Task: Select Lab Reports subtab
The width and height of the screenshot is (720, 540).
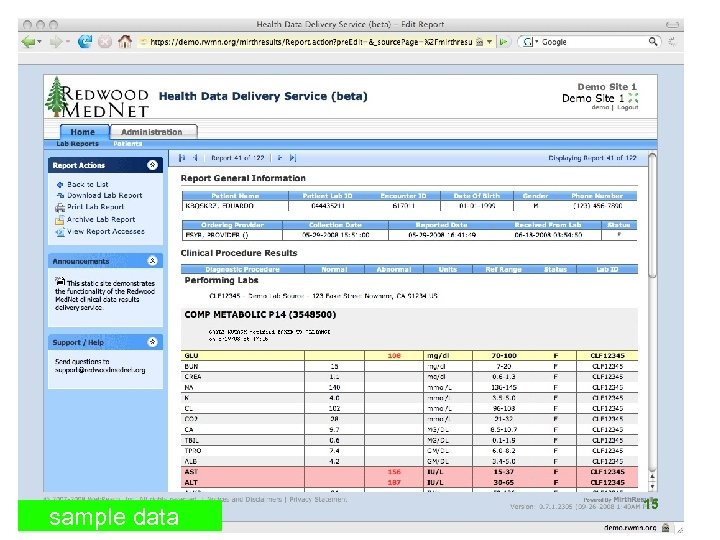Action: (77, 144)
